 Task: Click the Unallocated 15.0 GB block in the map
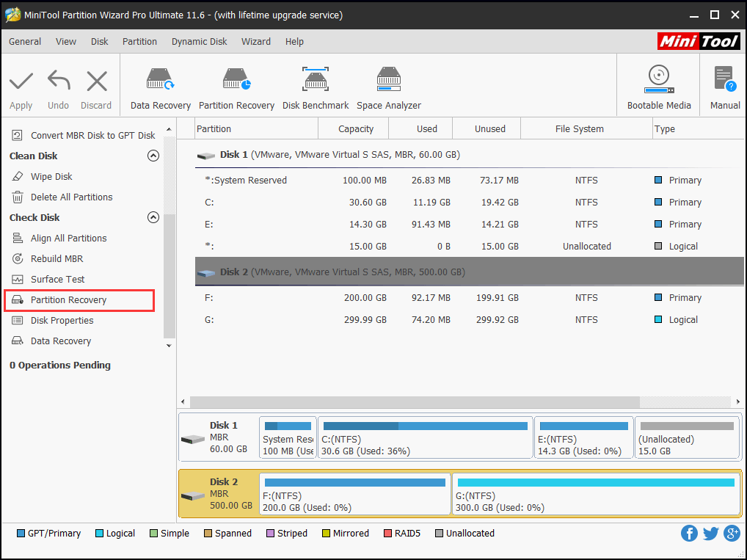[x=687, y=437]
